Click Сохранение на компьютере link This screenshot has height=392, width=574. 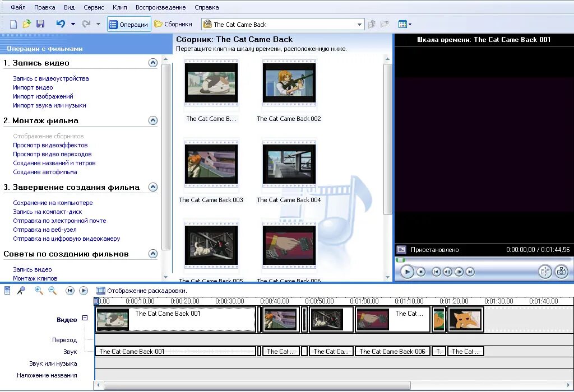click(53, 203)
